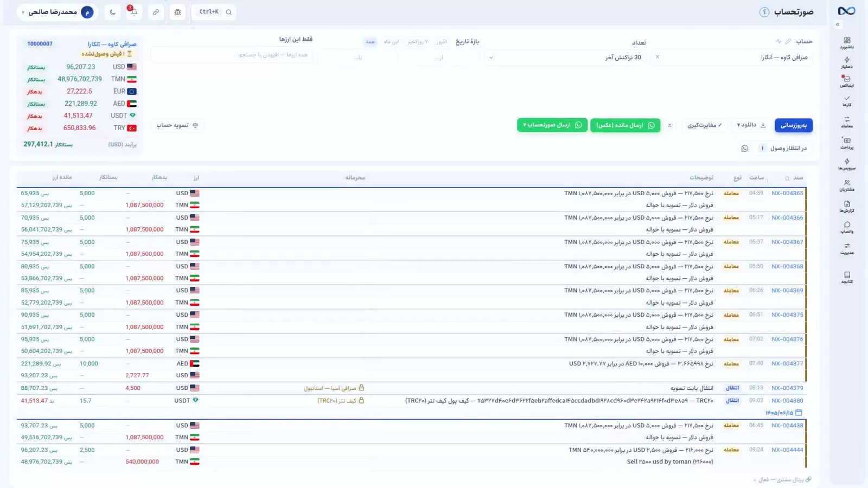The height and width of the screenshot is (488, 868).
Task: Open the محمدرضا صالحی user menu
Action: 57,12
